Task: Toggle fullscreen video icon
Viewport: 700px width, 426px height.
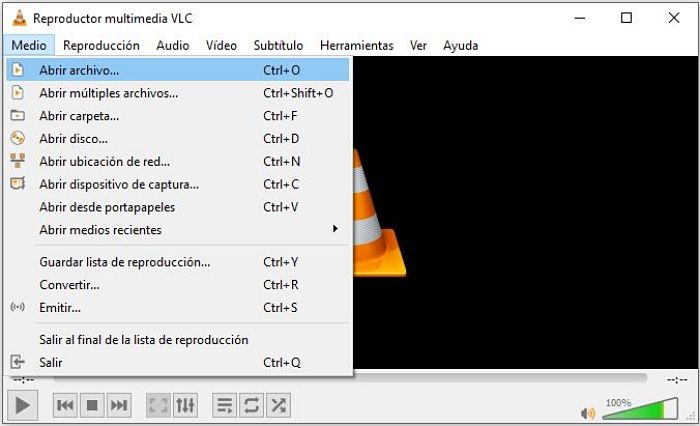Action: click(158, 405)
